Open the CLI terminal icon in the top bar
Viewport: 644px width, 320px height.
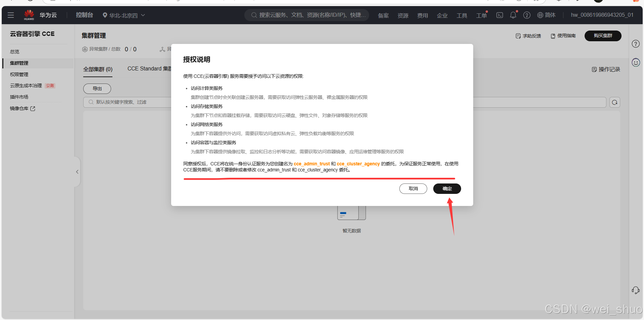coord(500,15)
